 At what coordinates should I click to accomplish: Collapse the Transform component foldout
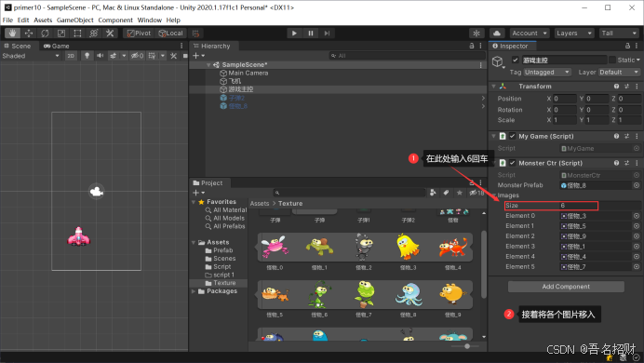493,87
